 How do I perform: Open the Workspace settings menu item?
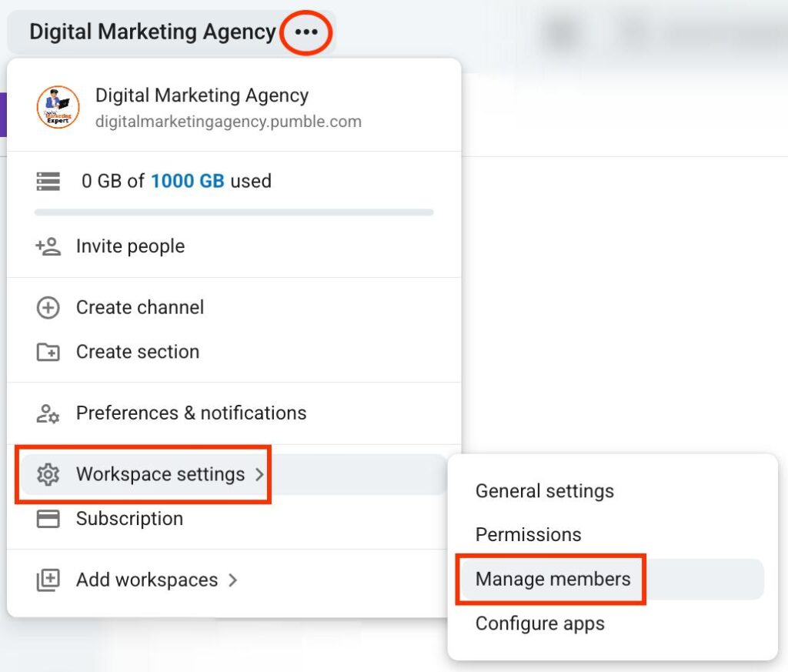coord(234,474)
